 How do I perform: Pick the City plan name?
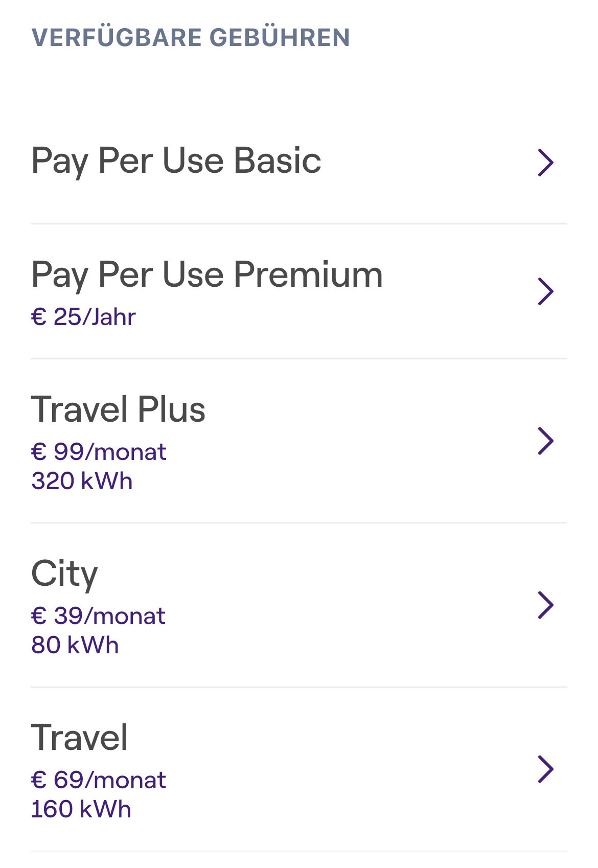click(x=64, y=575)
